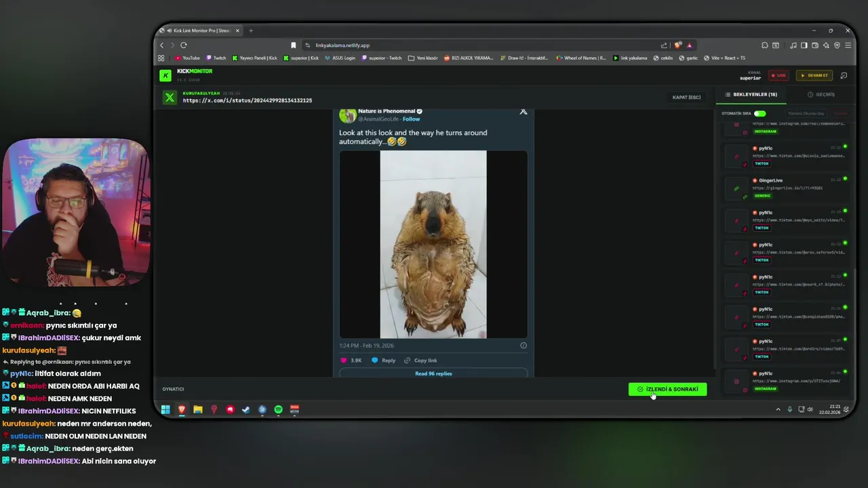Open Spotify from the taskbar

coord(278,409)
